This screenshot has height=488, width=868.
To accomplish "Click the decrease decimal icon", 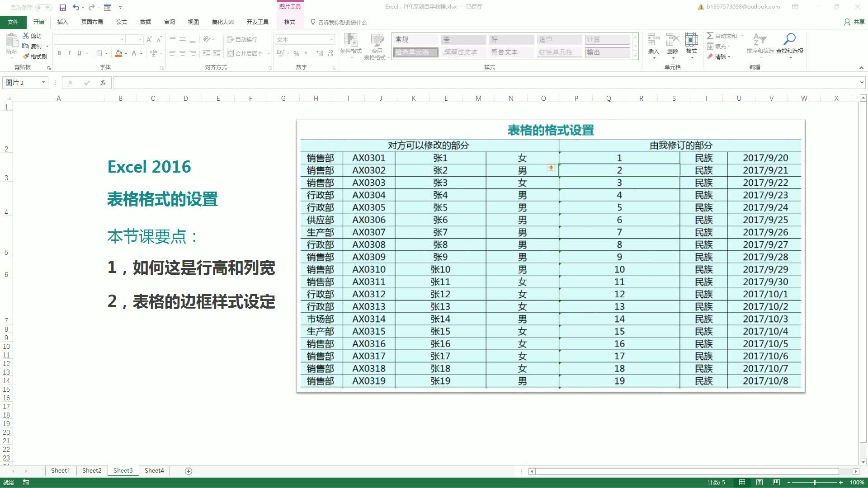I will tap(330, 53).
